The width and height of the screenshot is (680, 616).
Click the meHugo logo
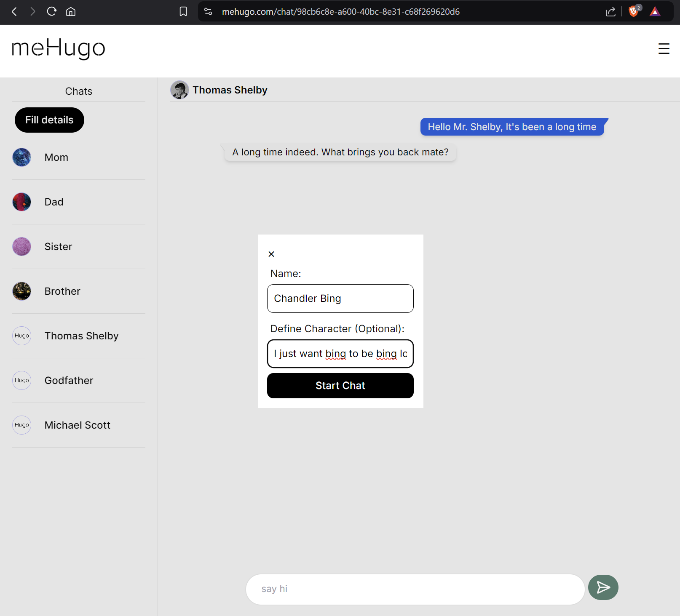click(x=58, y=49)
